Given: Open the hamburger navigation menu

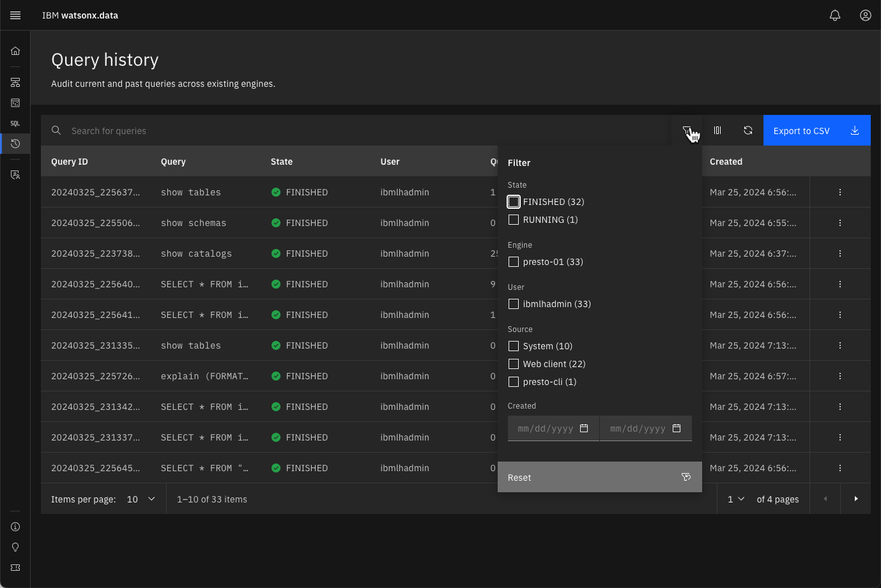Looking at the screenshot, I should coord(15,15).
